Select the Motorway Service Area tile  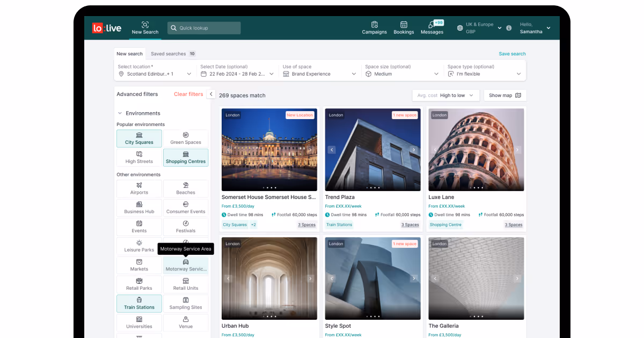[x=186, y=265]
